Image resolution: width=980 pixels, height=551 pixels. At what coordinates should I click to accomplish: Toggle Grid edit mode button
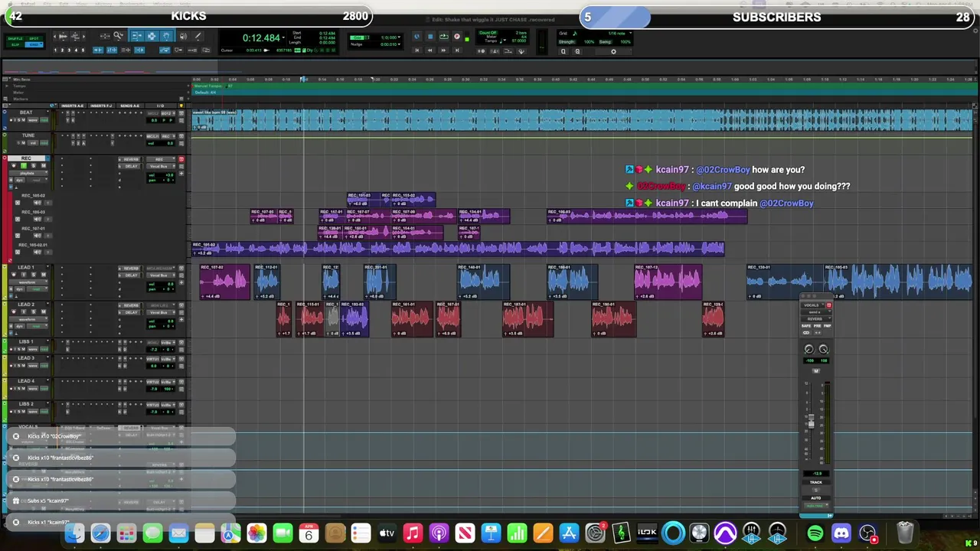click(34, 44)
